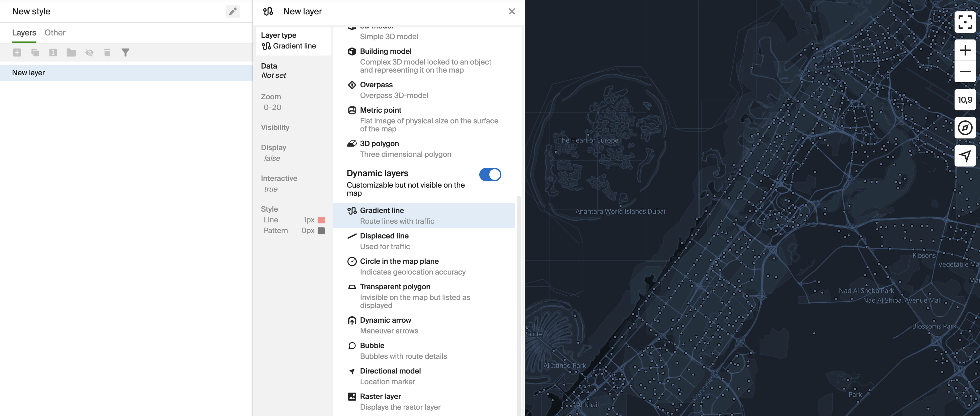Click the Dynamic arrow icon
Screen dimensions: 980x416
(352, 321)
